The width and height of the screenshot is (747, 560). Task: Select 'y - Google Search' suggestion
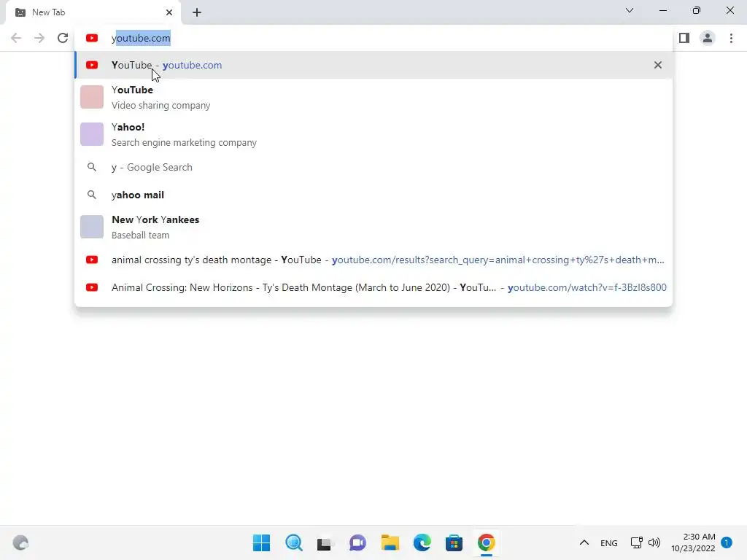pyautogui.click(x=373, y=167)
